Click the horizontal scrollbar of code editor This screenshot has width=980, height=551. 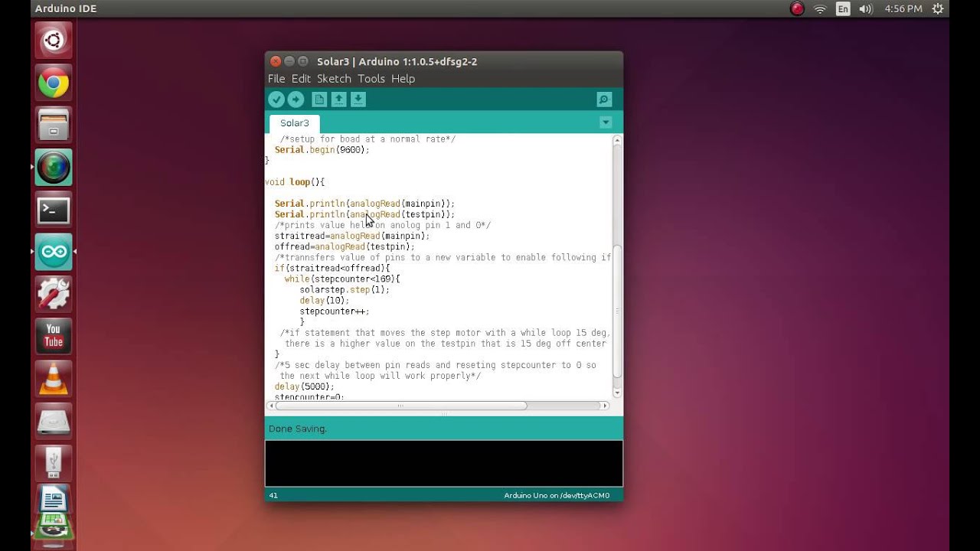400,406
